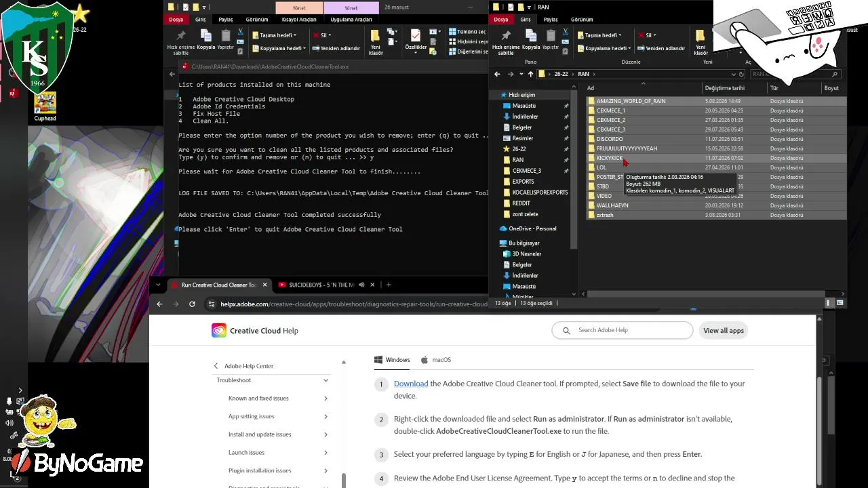Click the search magnifier in Adobe Help
This screenshot has height=488, width=868.
point(566,331)
